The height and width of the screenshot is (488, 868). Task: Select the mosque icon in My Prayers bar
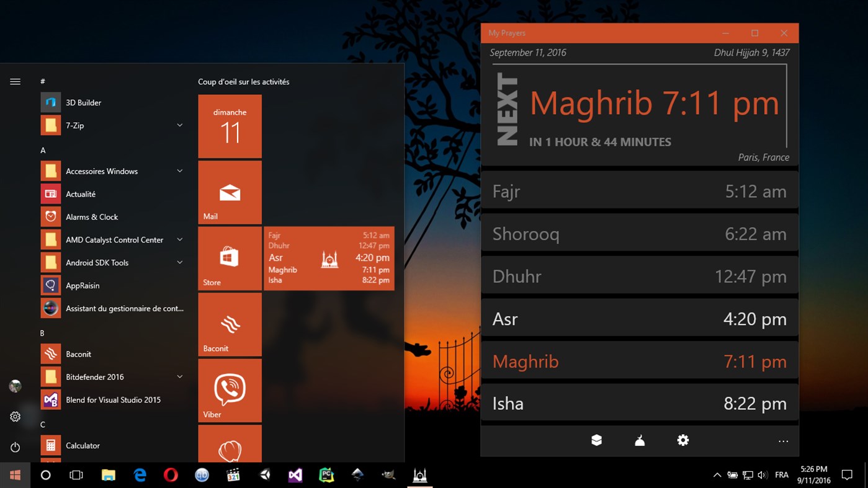click(640, 440)
